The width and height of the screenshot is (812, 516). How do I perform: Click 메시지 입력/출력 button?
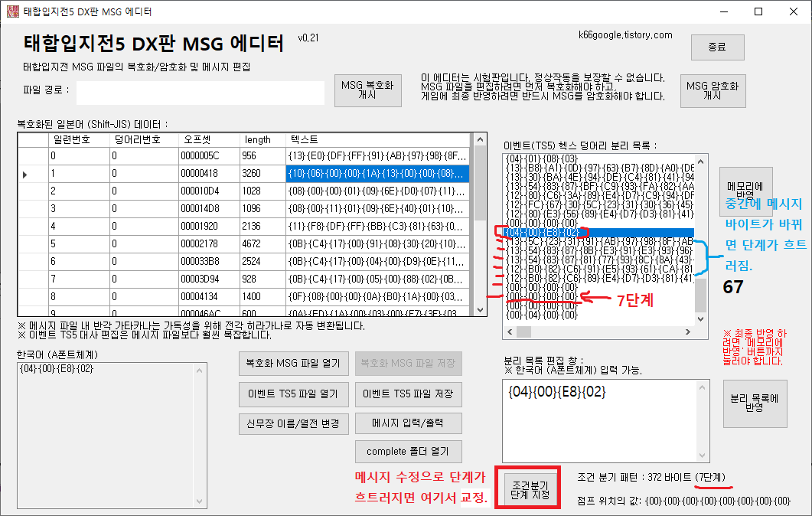pyautogui.click(x=408, y=424)
